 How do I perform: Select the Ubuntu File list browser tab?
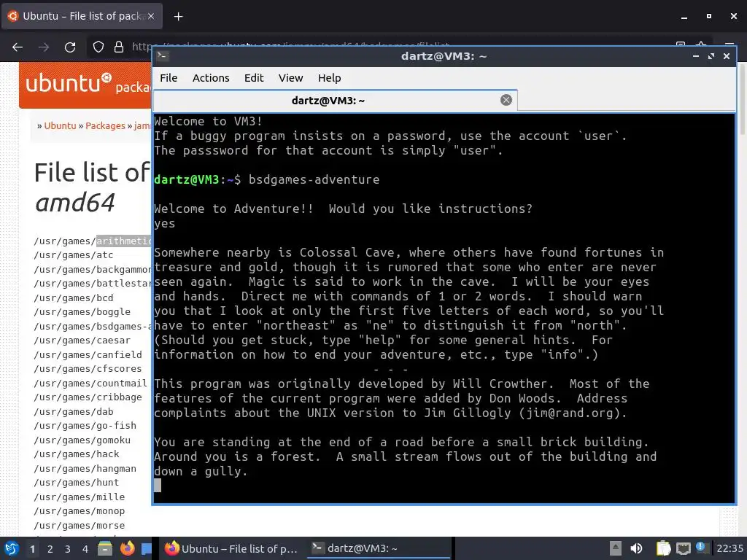point(82,16)
